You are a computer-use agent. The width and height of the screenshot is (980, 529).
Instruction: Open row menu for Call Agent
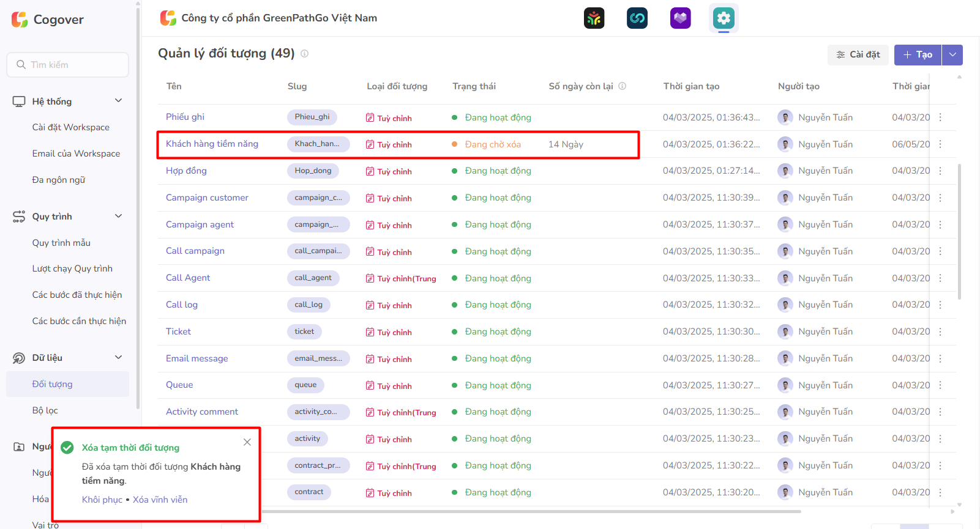coord(940,278)
